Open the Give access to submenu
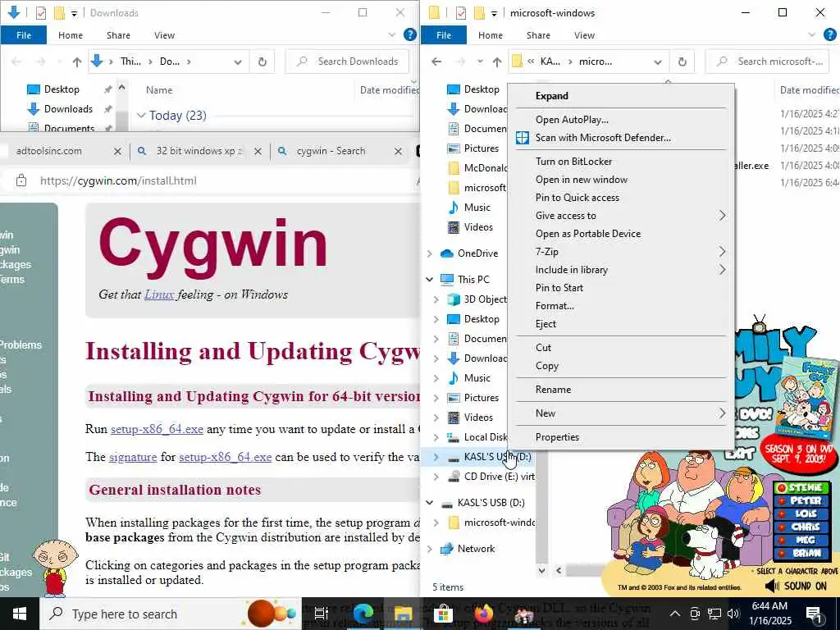The image size is (840, 630). pos(622,216)
